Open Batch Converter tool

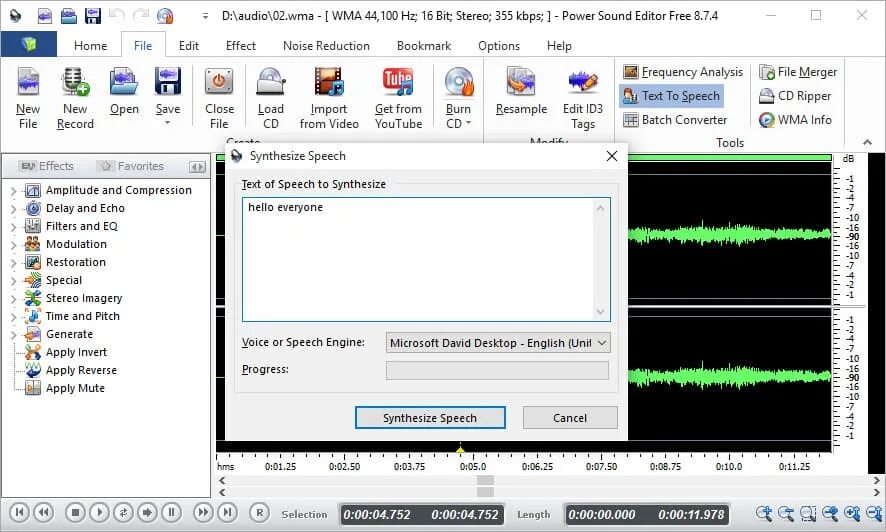(x=675, y=120)
